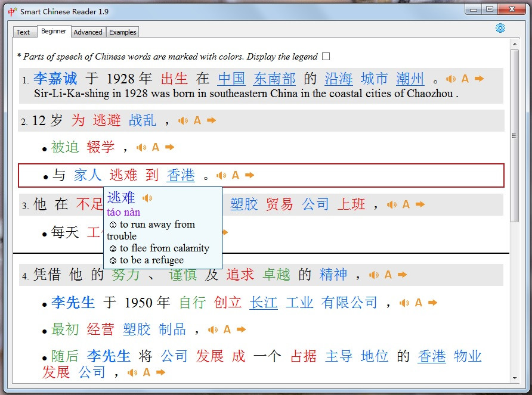Click the arrow icon on the last 发展 公司 line
This screenshot has height=395, width=532.
(161, 372)
